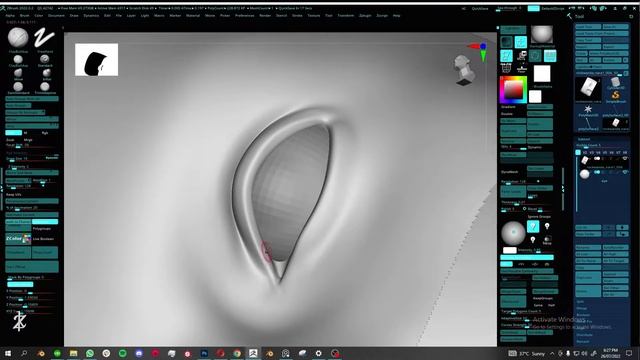Toggle the second light bulb in top row
640x360 pixels.
coord(547,226)
